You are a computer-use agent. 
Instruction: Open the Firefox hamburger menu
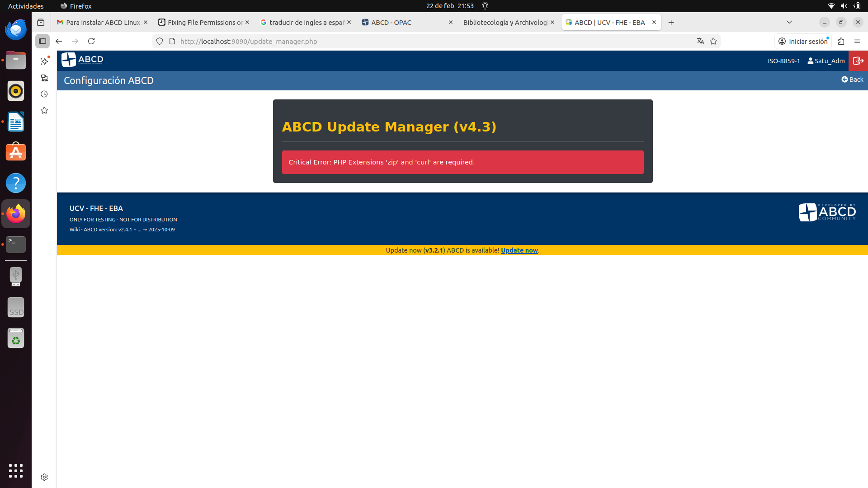(857, 41)
